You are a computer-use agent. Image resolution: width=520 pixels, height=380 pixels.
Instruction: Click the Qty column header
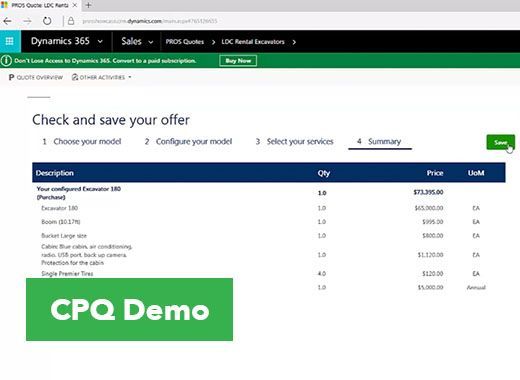click(324, 173)
